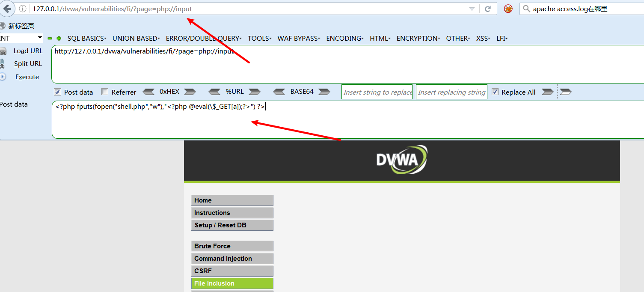Show site information for the 127.0.0.1 page

(x=23, y=9)
